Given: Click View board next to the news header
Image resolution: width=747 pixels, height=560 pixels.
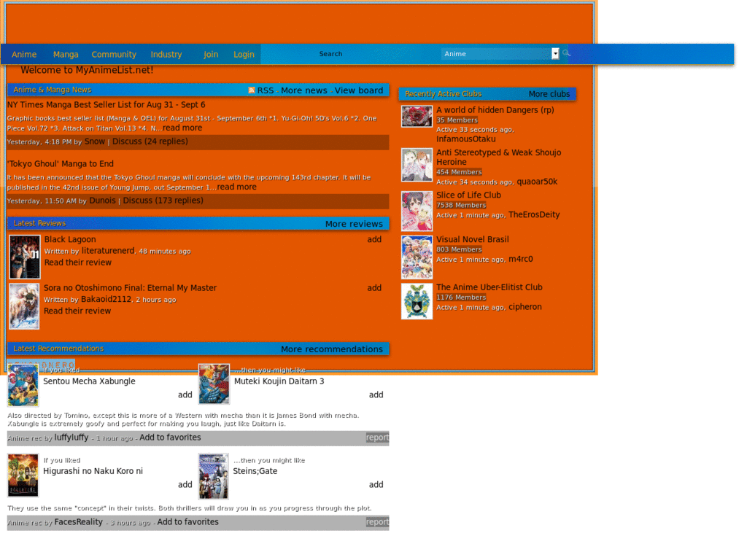Looking at the screenshot, I should [x=359, y=90].
